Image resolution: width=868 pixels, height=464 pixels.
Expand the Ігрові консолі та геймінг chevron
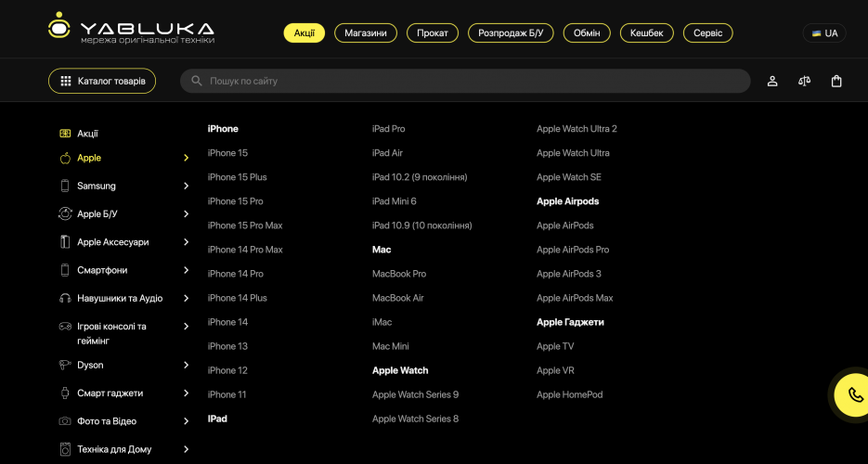tap(186, 327)
